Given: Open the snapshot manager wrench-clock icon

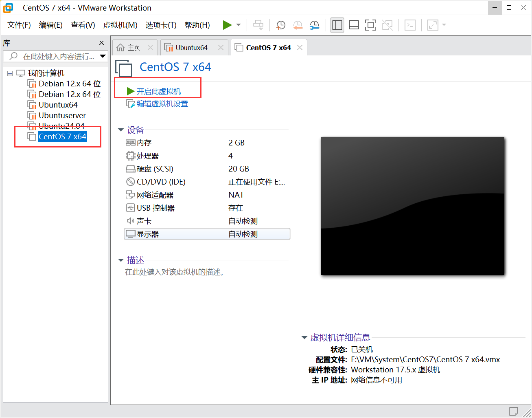Looking at the screenshot, I should point(314,25).
